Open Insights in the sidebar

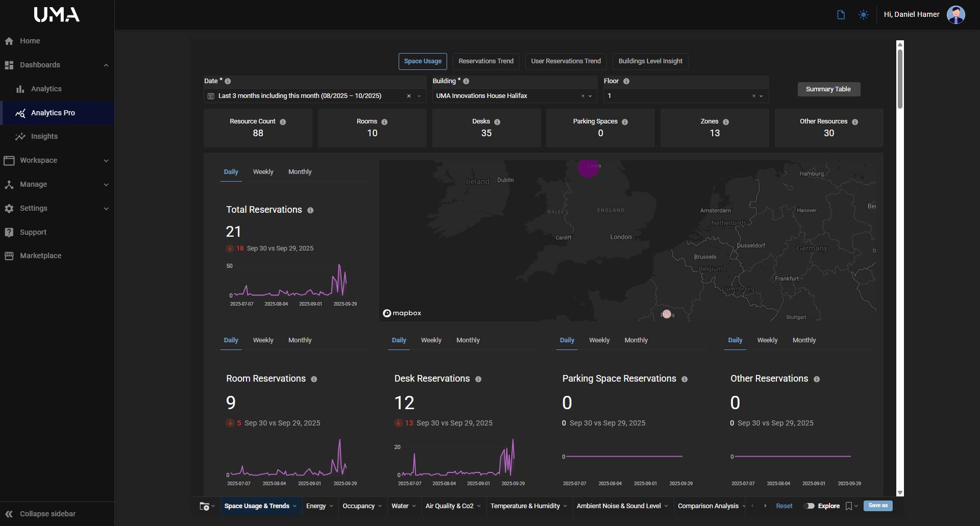(44, 136)
